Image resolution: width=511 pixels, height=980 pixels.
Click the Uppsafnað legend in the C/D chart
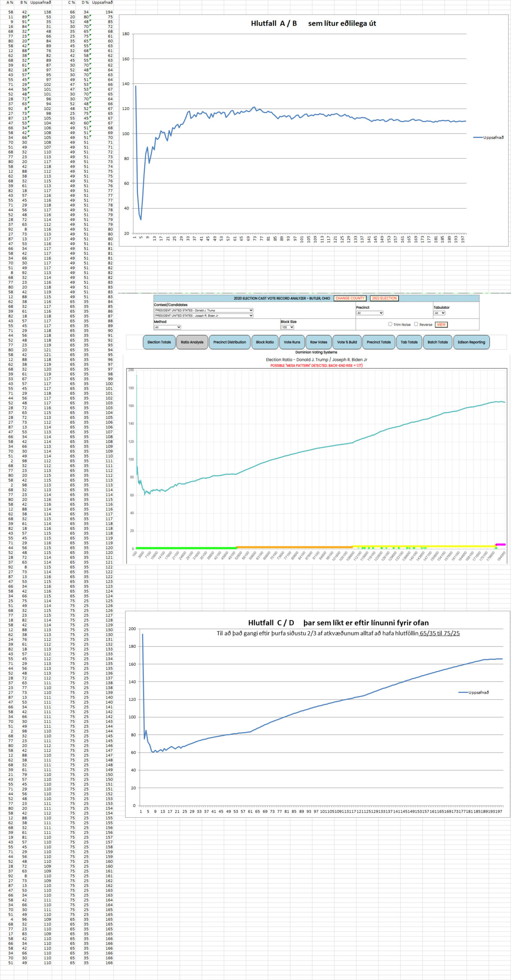point(473,693)
